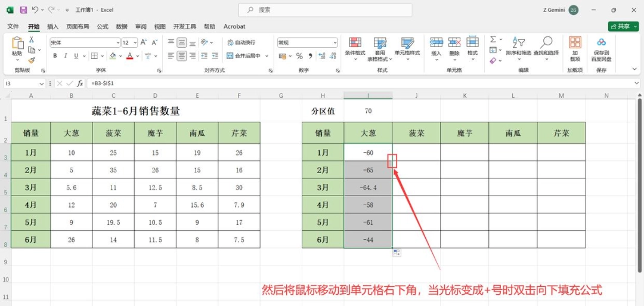
Task: Expand the Fill Color dropdown arrow
Action: (x=120, y=56)
